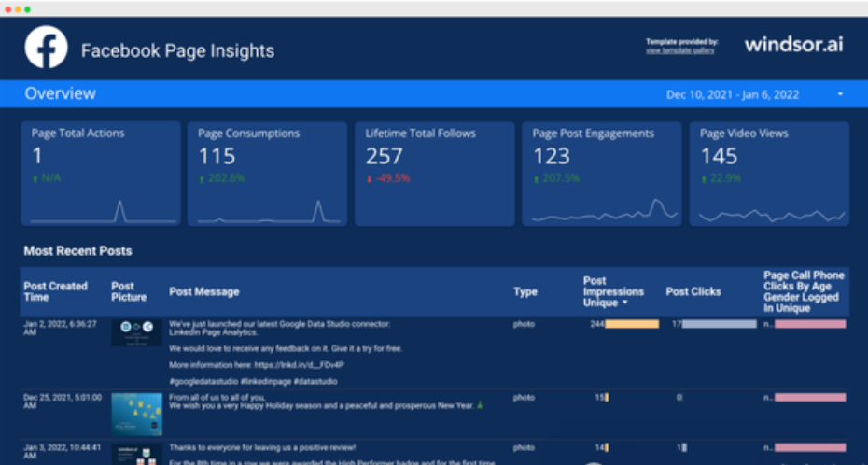Open the view template gallery link

679,50
